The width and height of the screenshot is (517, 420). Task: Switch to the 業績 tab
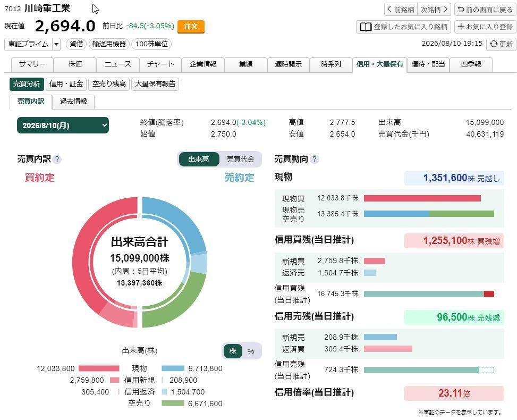pos(245,64)
